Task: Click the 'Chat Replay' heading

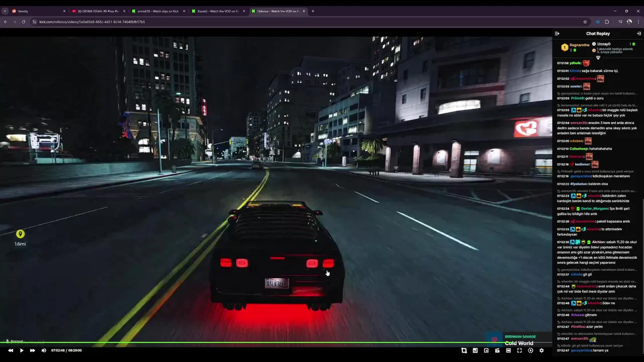Action: tap(598, 34)
